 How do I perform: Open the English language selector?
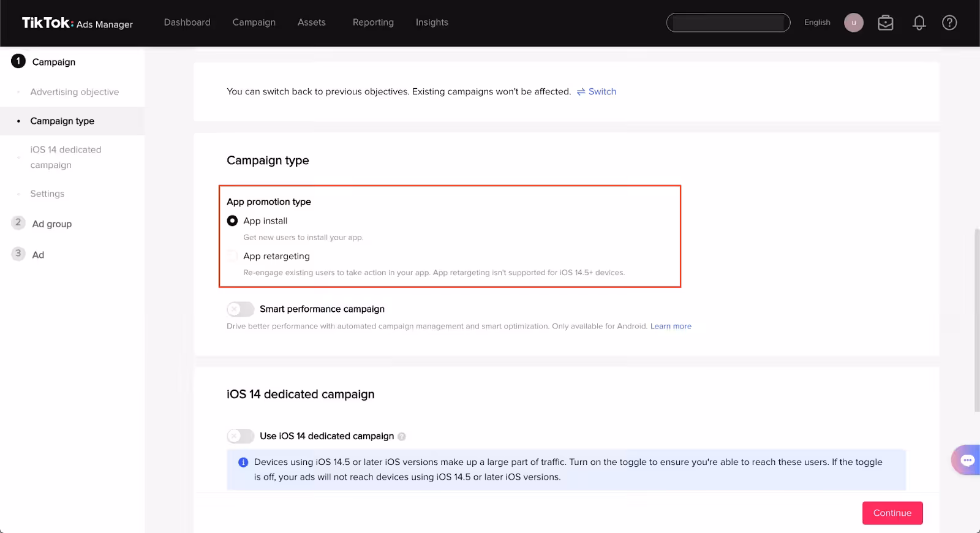click(x=817, y=23)
